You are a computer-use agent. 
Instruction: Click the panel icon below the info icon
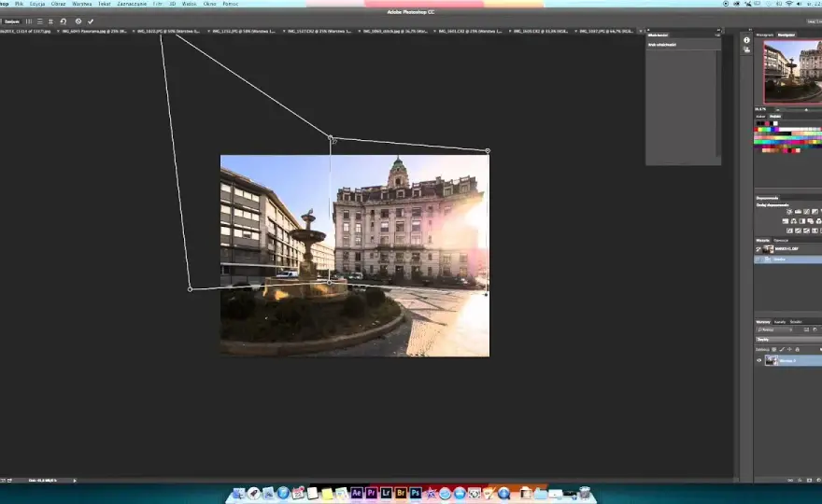tap(746, 49)
